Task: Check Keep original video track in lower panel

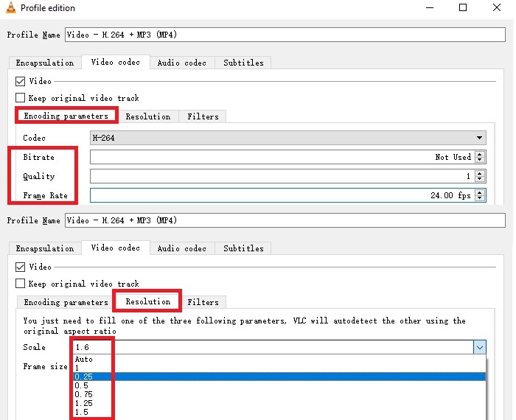Action: tap(20, 283)
